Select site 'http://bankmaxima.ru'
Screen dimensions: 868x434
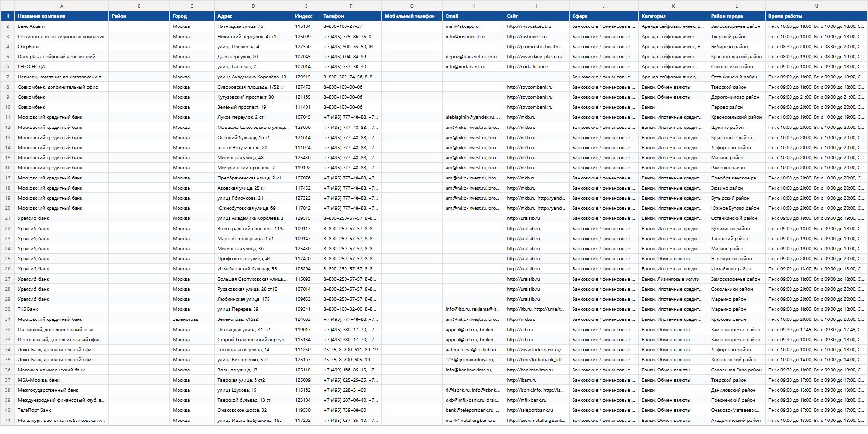(536, 370)
